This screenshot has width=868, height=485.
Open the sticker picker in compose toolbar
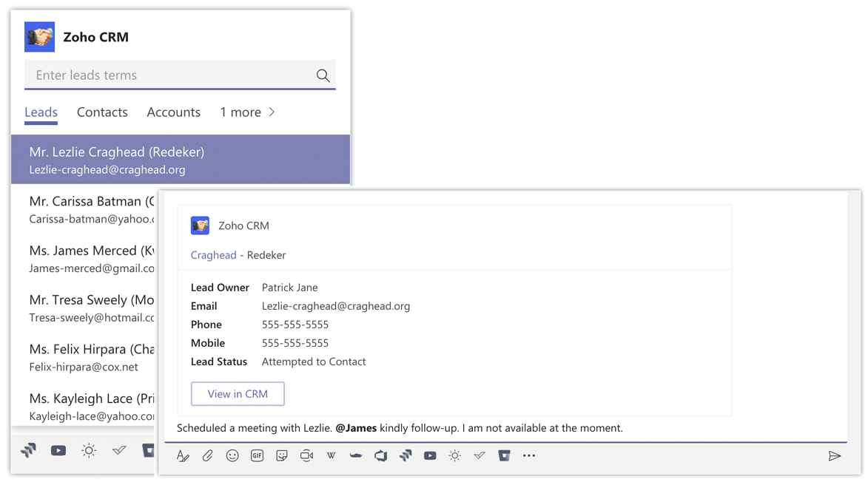point(282,455)
